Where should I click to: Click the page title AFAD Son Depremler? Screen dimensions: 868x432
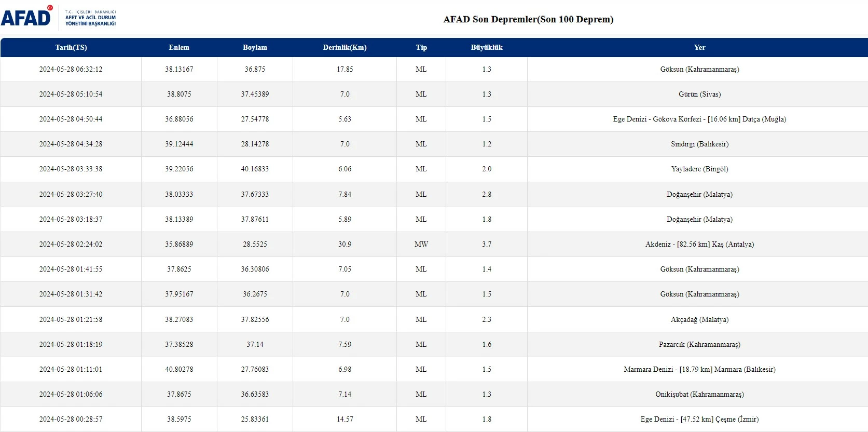click(528, 19)
